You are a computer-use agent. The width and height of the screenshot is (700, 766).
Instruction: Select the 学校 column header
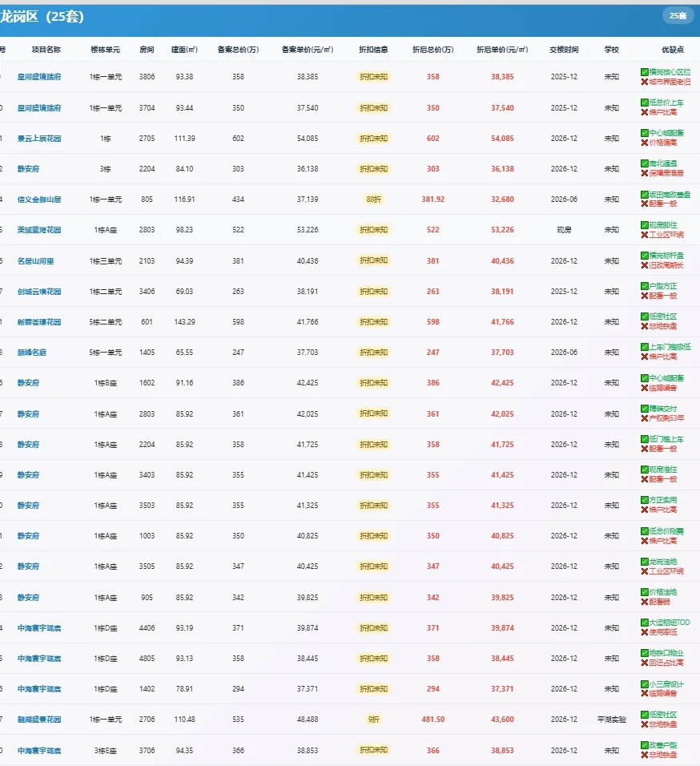pyautogui.click(x=612, y=50)
